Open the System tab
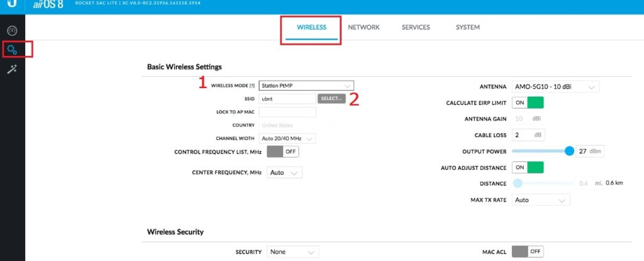The image size is (644, 261). pos(467,28)
